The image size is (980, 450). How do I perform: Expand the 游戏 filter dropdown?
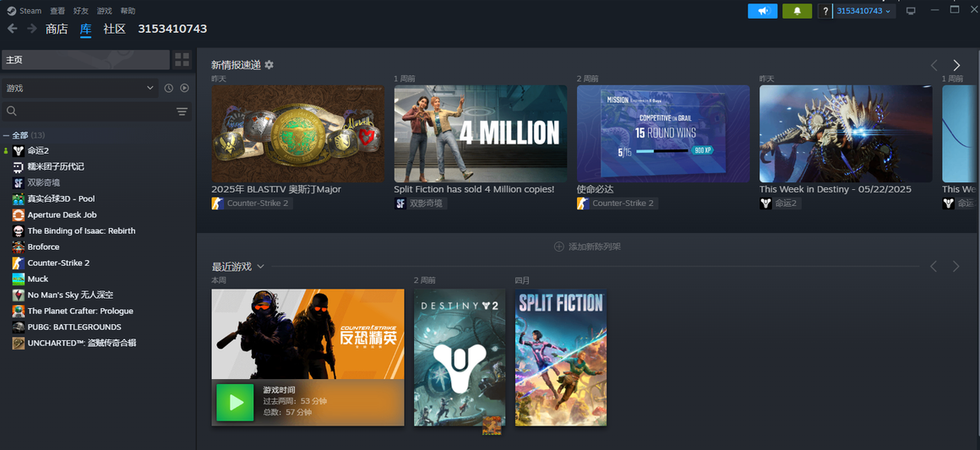(x=79, y=88)
